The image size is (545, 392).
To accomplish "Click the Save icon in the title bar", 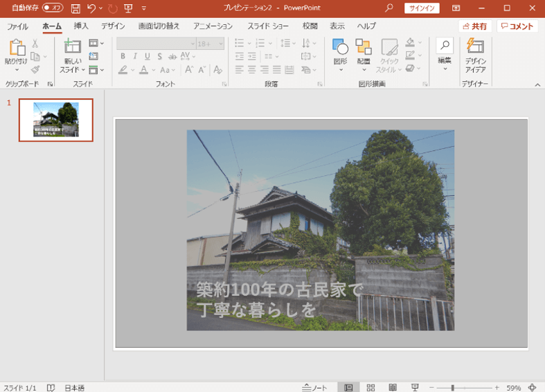I will (75, 8).
